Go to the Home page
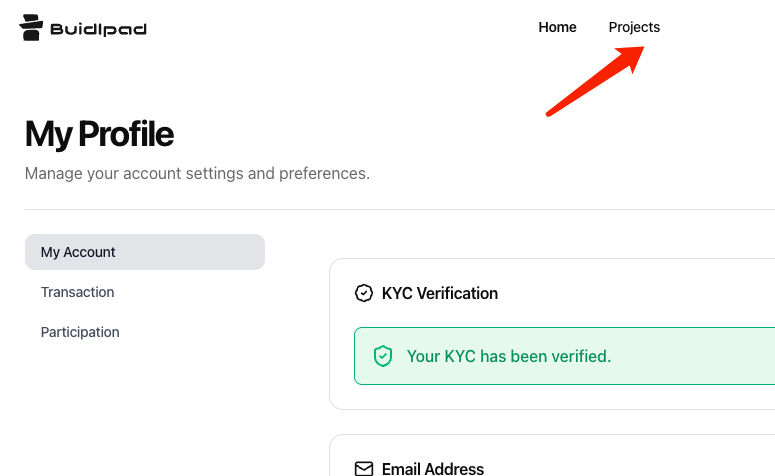This screenshot has height=476, width=775. coord(557,27)
